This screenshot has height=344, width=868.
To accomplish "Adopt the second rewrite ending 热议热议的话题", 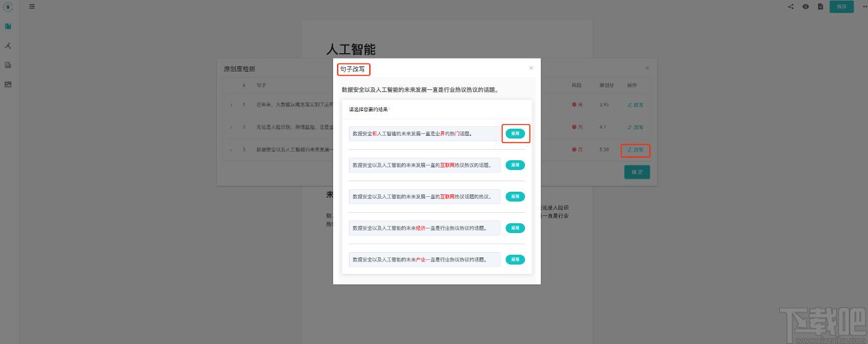I will (515, 165).
